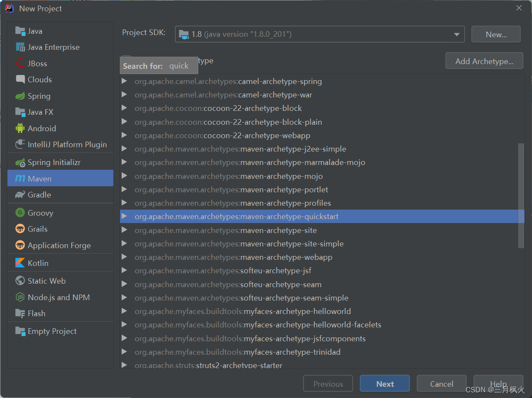The width and height of the screenshot is (532, 398).
Task: Click the Next button
Action: [385, 384]
